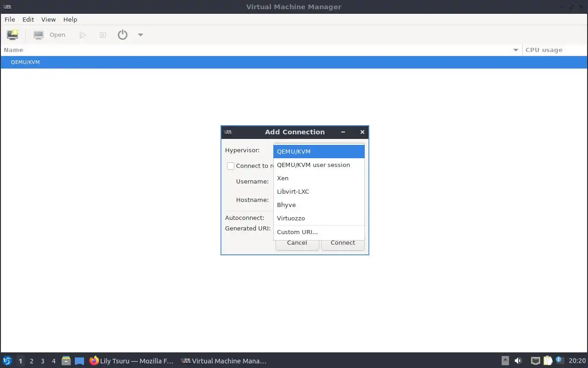This screenshot has height=368, width=588.
Task: Click the update notifier tray icon
Action: coord(559,360)
